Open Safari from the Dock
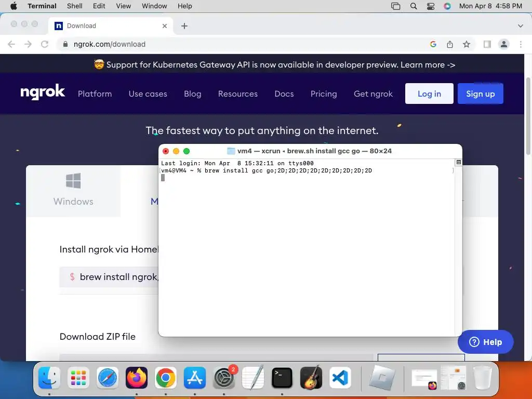This screenshot has height=399, width=532. [108, 378]
